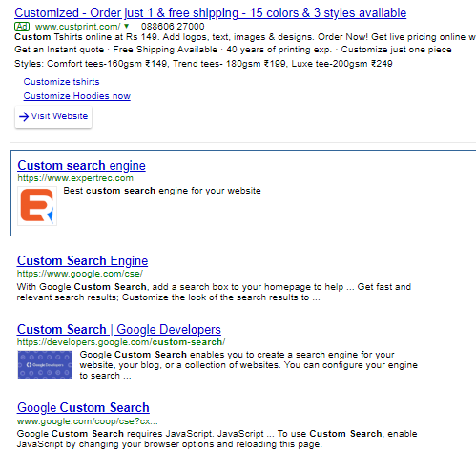This screenshot has width=476, height=451.
Task: Click https://www.google.com/cse/ URL text
Action: click(x=80, y=274)
